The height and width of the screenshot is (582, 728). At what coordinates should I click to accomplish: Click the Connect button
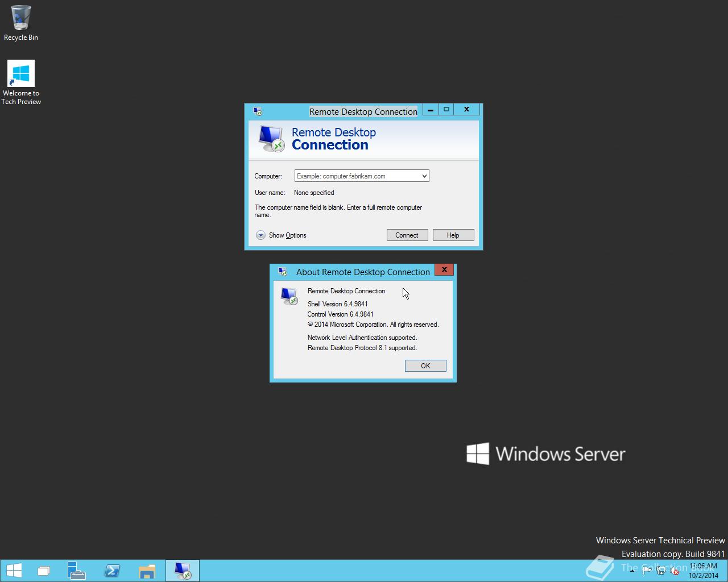(407, 235)
